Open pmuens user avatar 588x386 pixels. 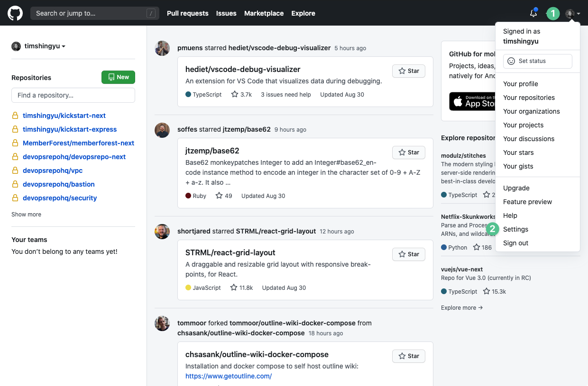click(x=162, y=48)
